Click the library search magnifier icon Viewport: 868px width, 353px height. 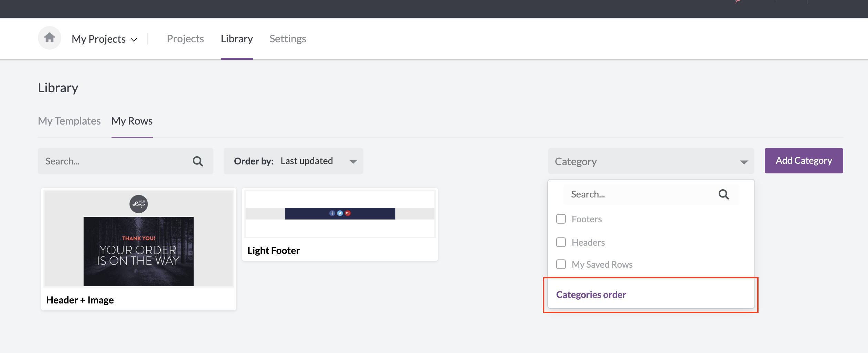[x=198, y=161]
